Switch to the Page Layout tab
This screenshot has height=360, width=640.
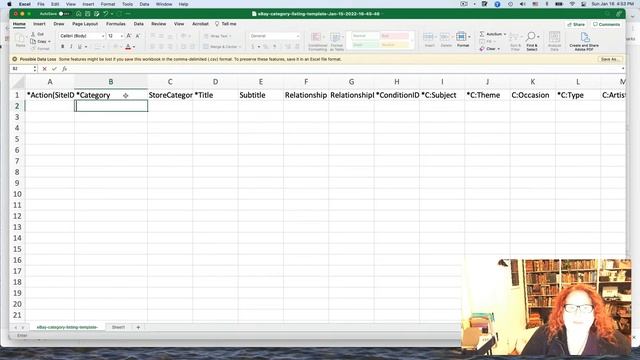point(85,24)
